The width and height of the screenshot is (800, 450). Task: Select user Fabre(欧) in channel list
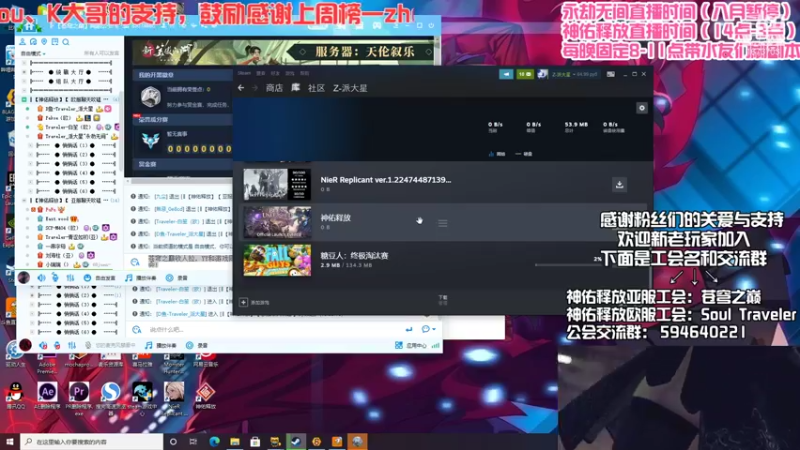[60, 117]
